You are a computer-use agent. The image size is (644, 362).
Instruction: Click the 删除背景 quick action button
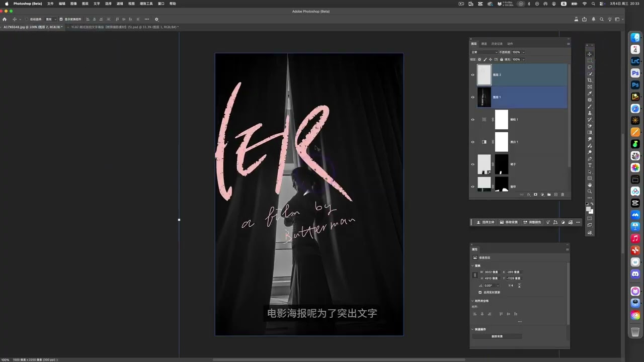[497, 336]
